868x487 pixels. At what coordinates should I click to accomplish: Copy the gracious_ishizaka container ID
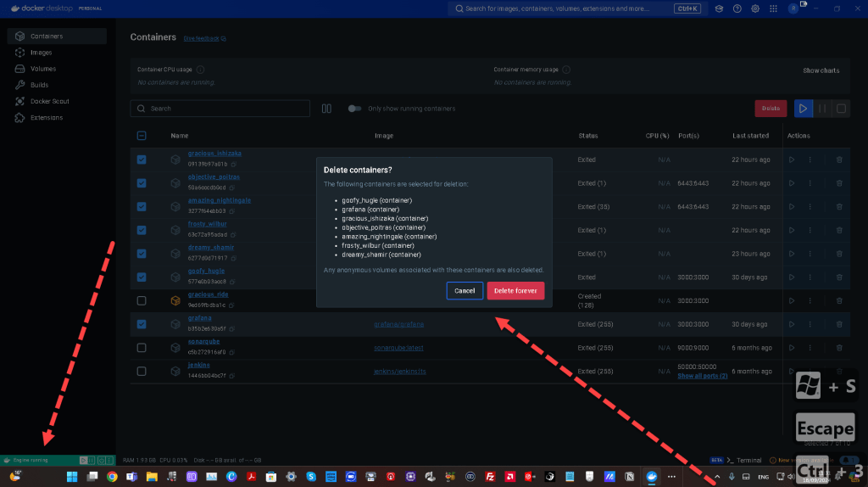pyautogui.click(x=234, y=164)
